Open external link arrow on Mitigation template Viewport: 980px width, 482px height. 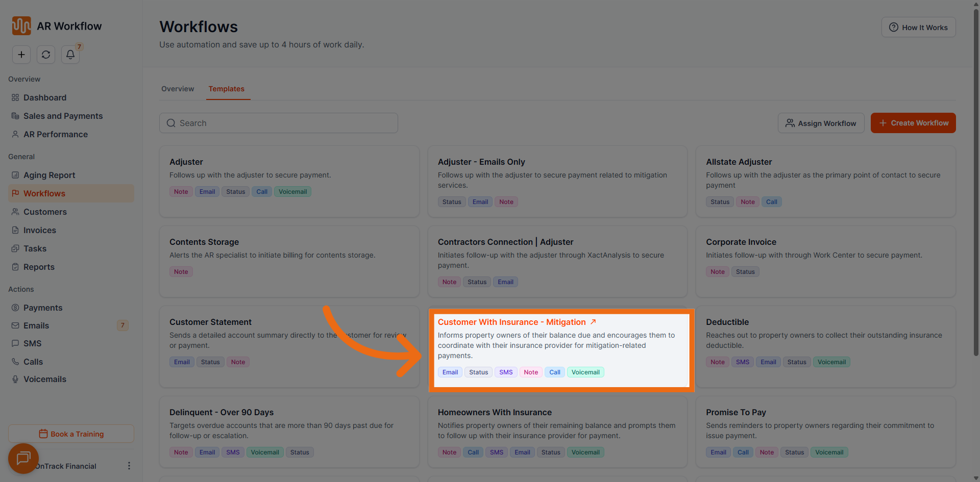click(x=593, y=322)
